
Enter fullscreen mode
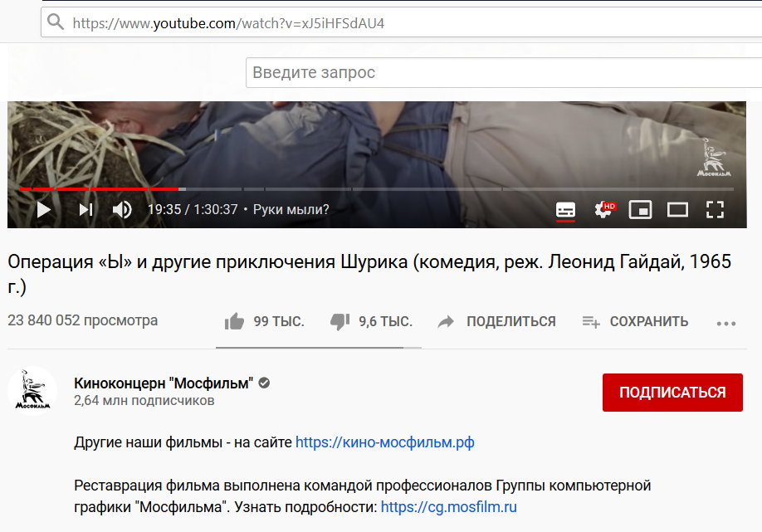[x=715, y=210]
